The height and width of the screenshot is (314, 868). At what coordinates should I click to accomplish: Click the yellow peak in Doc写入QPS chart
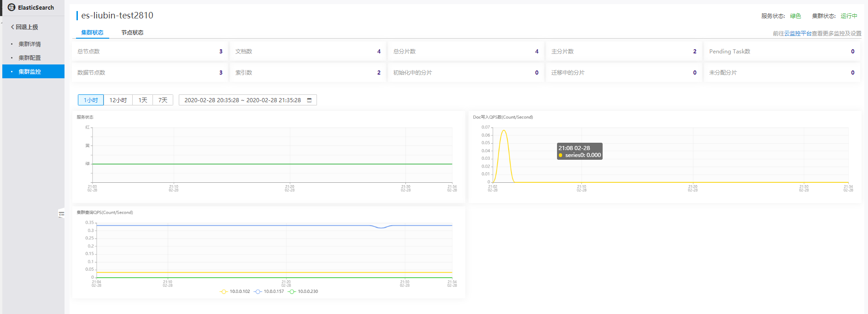pyautogui.click(x=504, y=131)
